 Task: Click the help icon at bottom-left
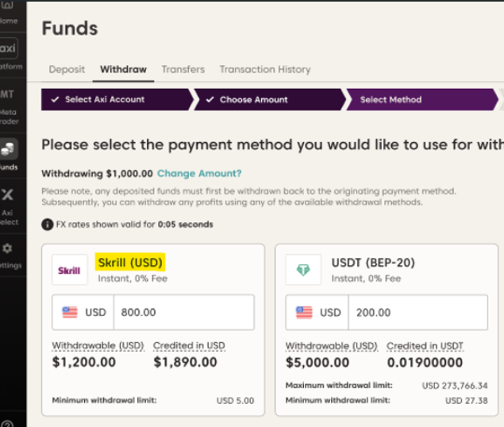pos(8,424)
